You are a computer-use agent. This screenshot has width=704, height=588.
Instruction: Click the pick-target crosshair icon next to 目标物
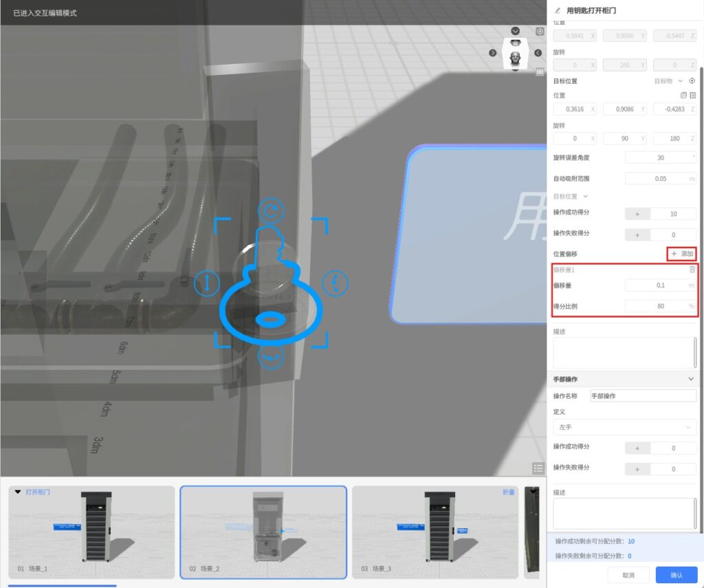click(x=692, y=80)
